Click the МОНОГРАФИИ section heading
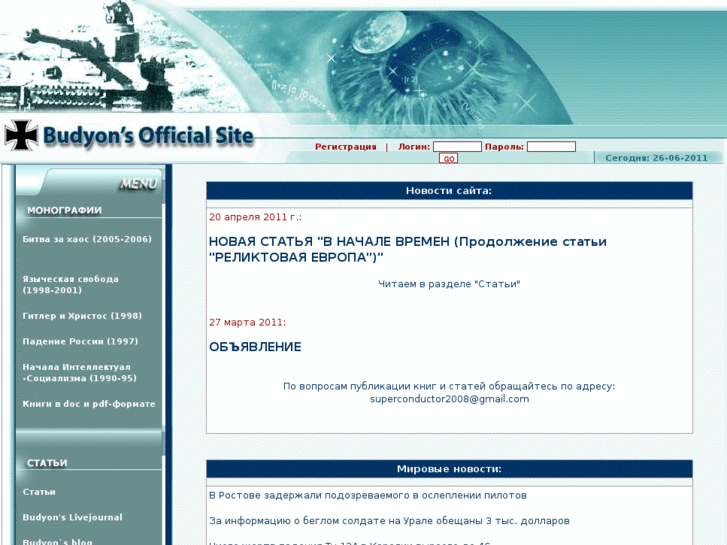 (64, 210)
